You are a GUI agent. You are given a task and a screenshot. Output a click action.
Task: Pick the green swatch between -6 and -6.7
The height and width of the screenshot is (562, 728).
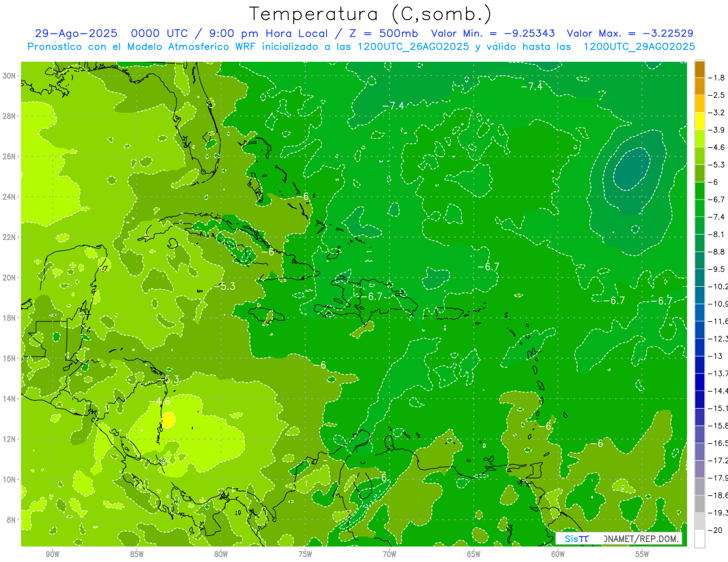[x=699, y=190]
